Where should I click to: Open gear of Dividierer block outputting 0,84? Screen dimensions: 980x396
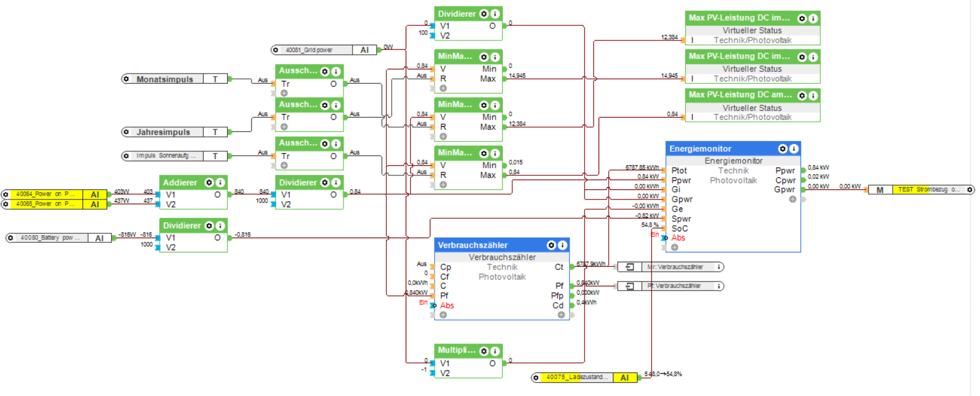point(325,183)
